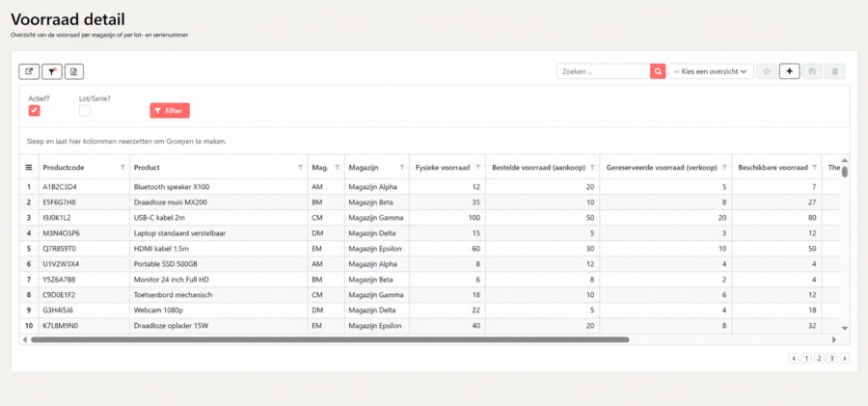Toggle the filter panel icon button

click(x=52, y=71)
